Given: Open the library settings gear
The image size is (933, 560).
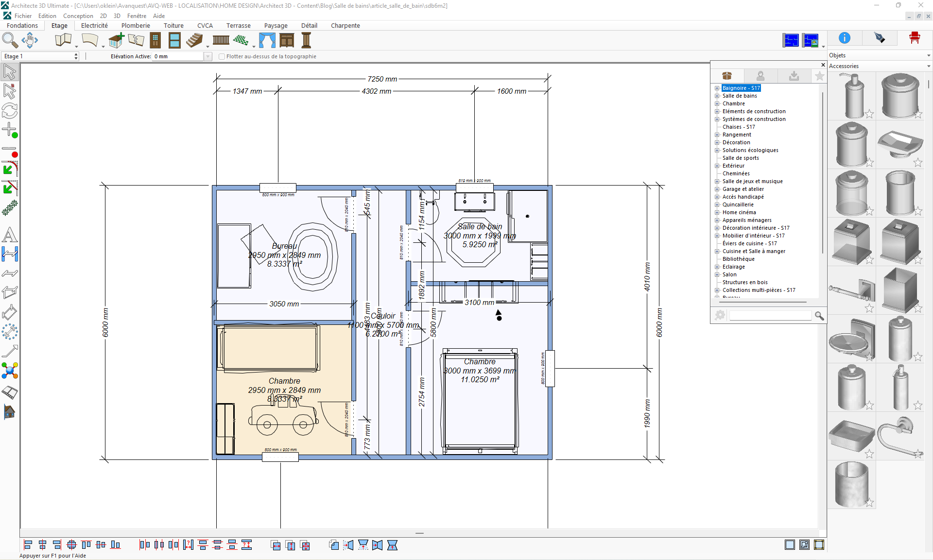Looking at the screenshot, I should [x=720, y=315].
